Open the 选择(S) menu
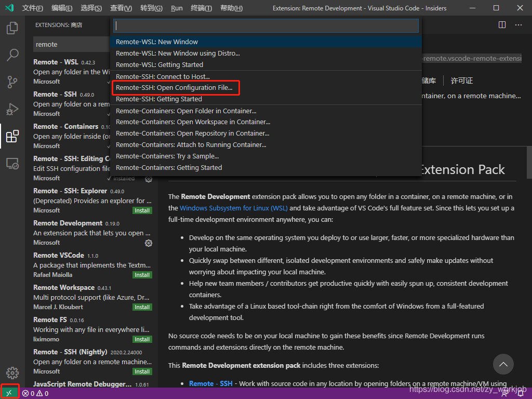Screen dimensions: 532x399 (91, 8)
